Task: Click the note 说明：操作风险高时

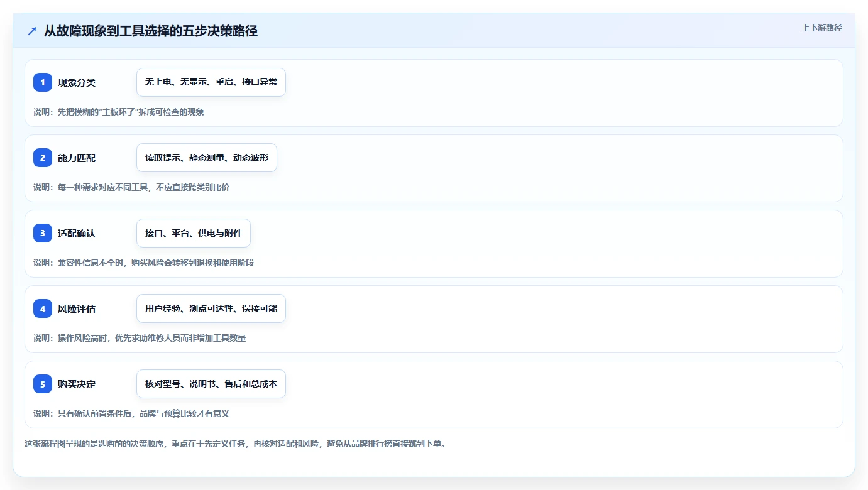Action: (x=140, y=338)
